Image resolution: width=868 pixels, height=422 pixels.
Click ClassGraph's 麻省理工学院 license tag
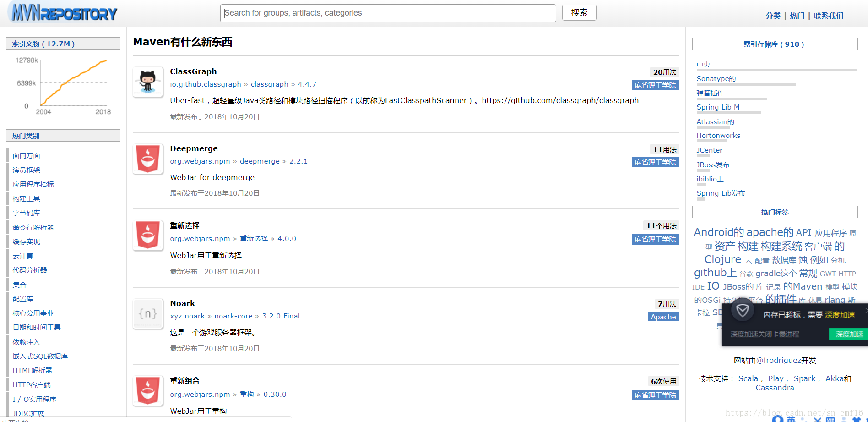pyautogui.click(x=655, y=85)
